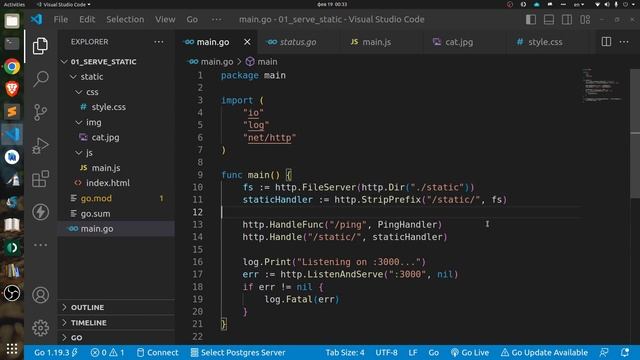Show hidden menus via ellipsis
This screenshot has width=640, height=360.
coord(216,19)
